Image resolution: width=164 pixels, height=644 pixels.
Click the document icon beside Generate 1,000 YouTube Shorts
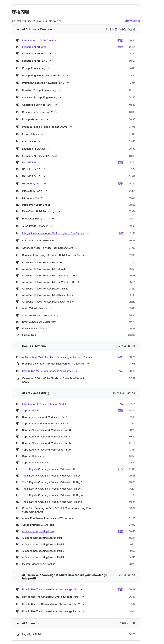(18, 378)
